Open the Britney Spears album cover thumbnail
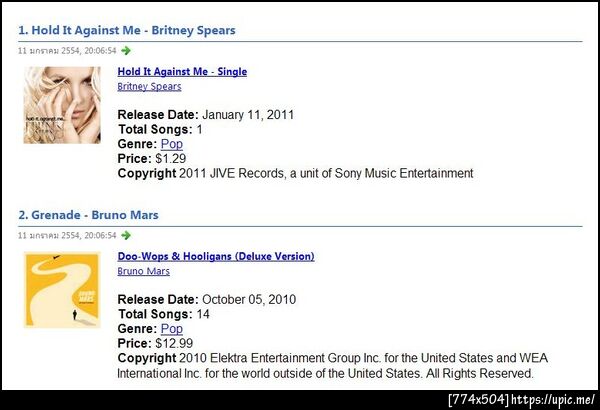The image size is (600, 410). click(62, 105)
